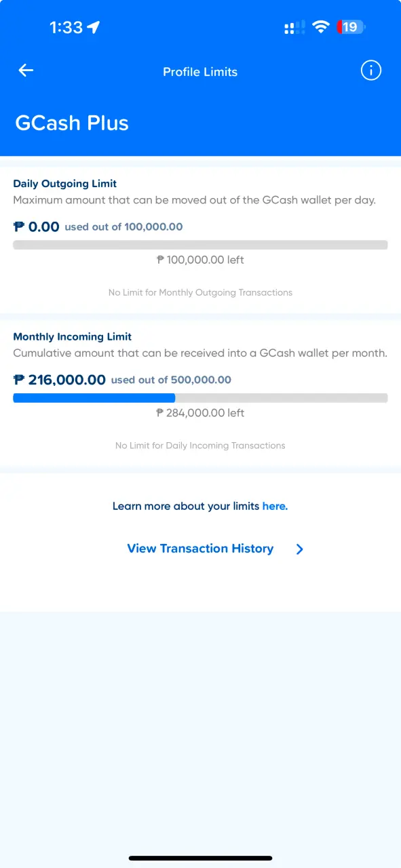The image size is (401, 868).
Task: Follow the 'here.' link about limits
Action: tap(275, 506)
